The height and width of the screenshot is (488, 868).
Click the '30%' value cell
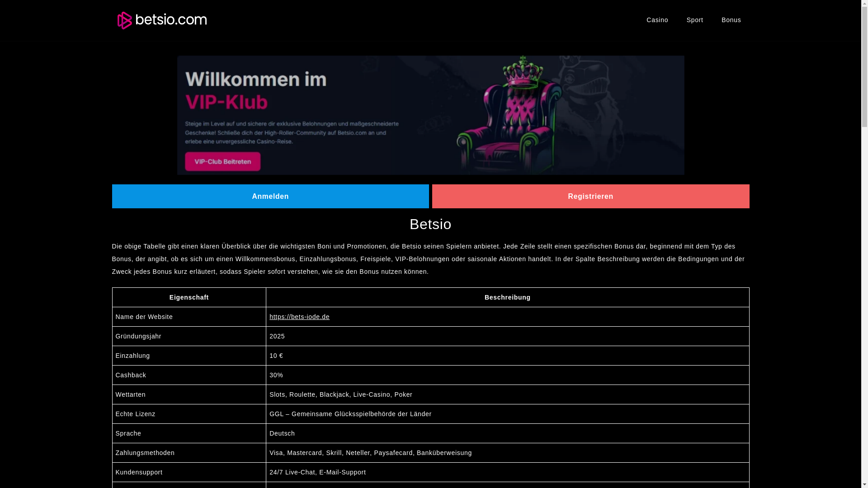[x=507, y=375]
